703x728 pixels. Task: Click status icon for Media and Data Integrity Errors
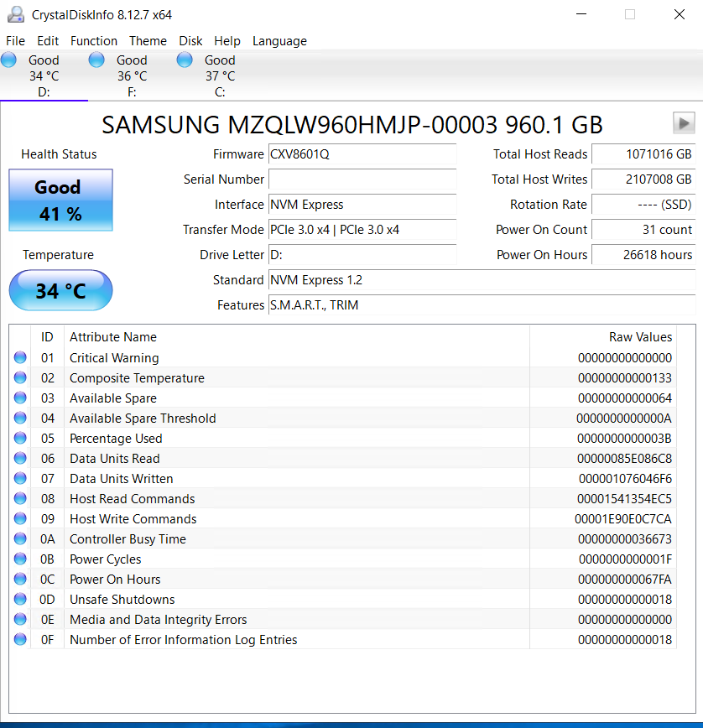(20, 619)
